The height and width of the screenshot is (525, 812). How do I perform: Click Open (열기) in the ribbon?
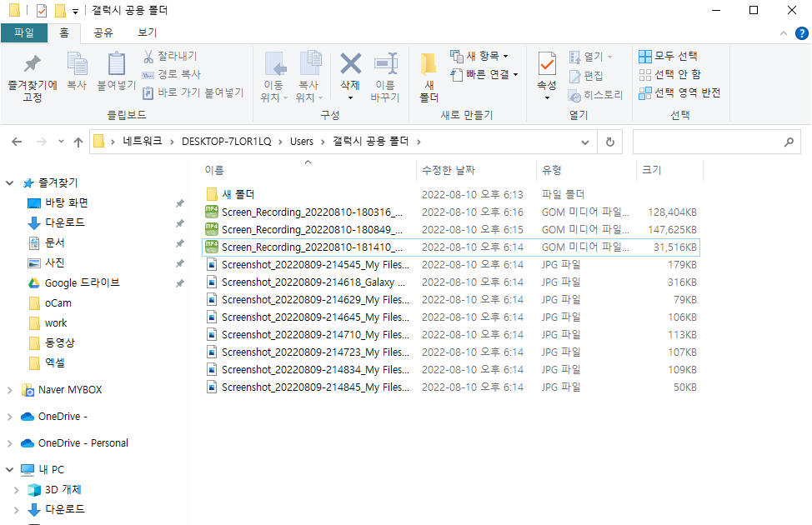(x=590, y=57)
